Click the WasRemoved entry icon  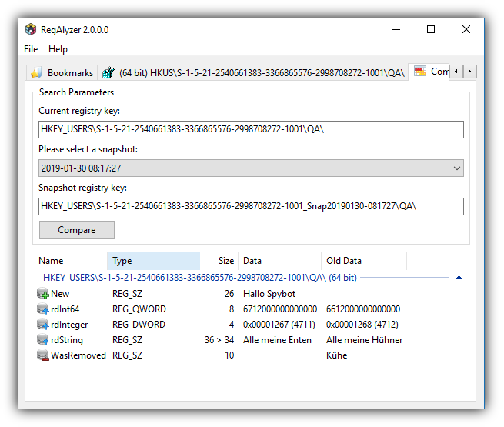[43, 355]
